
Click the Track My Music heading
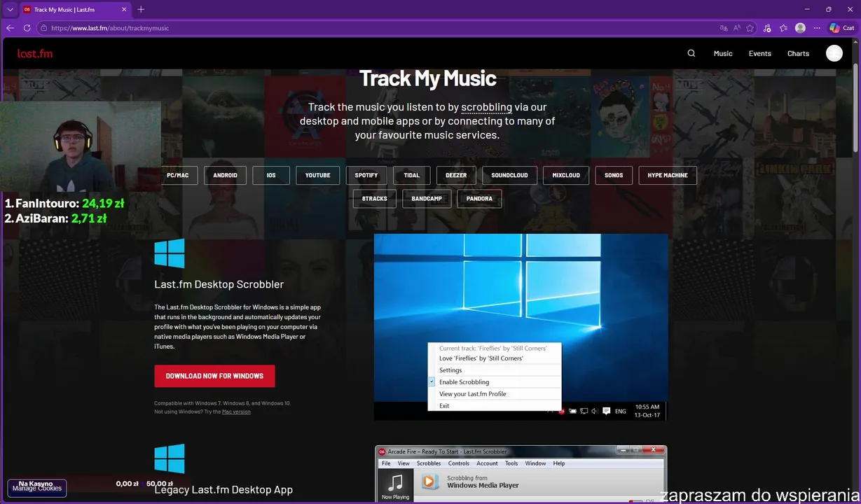click(x=428, y=78)
